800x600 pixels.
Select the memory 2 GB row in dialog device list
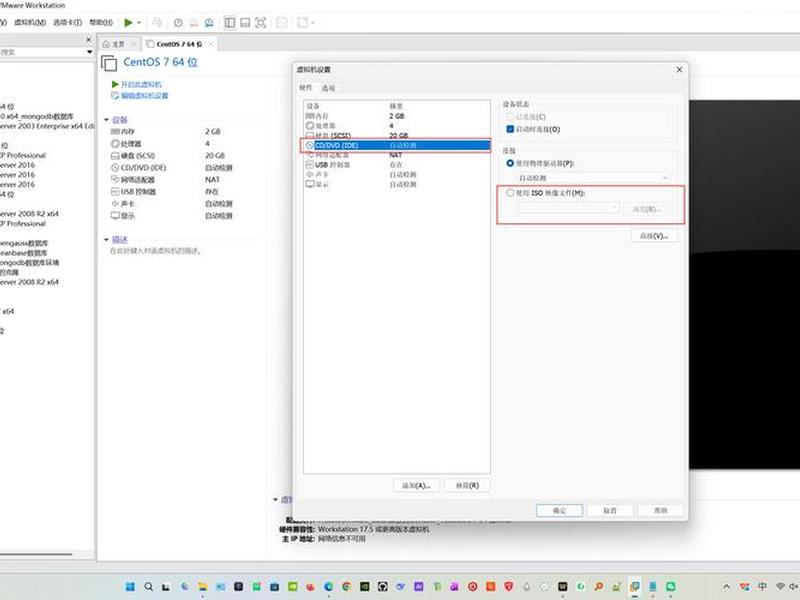click(x=397, y=116)
